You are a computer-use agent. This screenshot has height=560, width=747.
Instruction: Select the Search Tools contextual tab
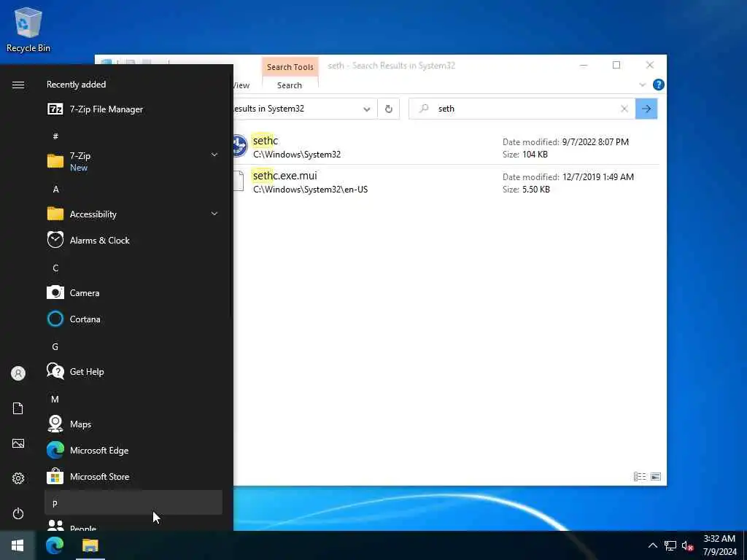tap(290, 66)
